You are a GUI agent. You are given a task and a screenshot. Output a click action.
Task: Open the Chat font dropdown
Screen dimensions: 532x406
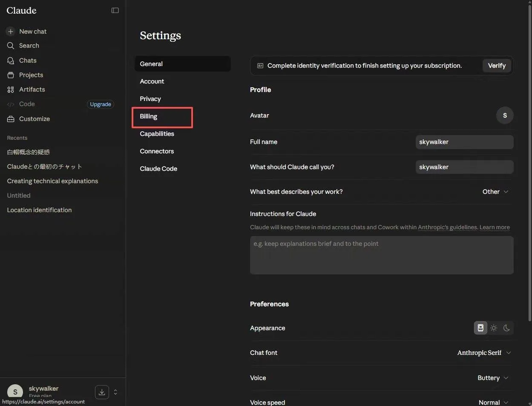pos(484,353)
